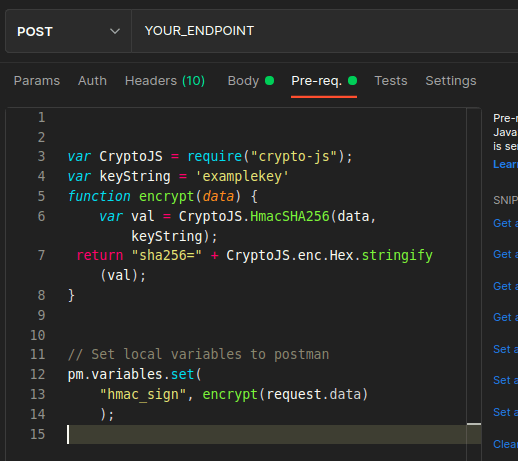Screen dimensions: 518x461
Task: Select the Pre-req. tab
Action: (x=324, y=81)
